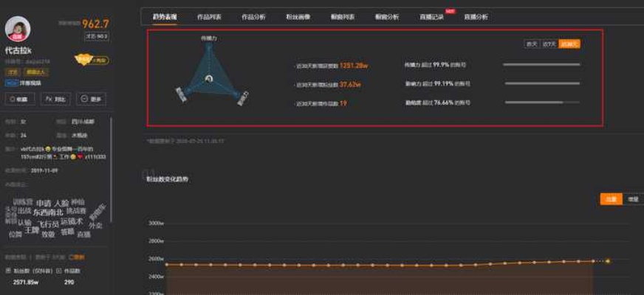The height and width of the screenshot is (295, 644).
Task: Click the profile avatar of 代古拉k
Action: click(x=18, y=29)
